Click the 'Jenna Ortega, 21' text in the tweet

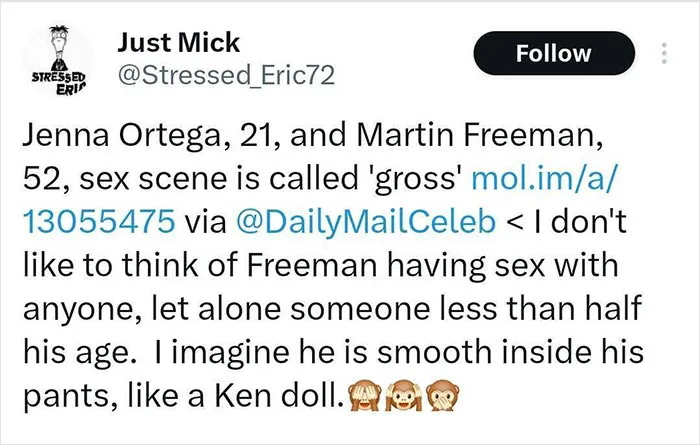[146, 135]
